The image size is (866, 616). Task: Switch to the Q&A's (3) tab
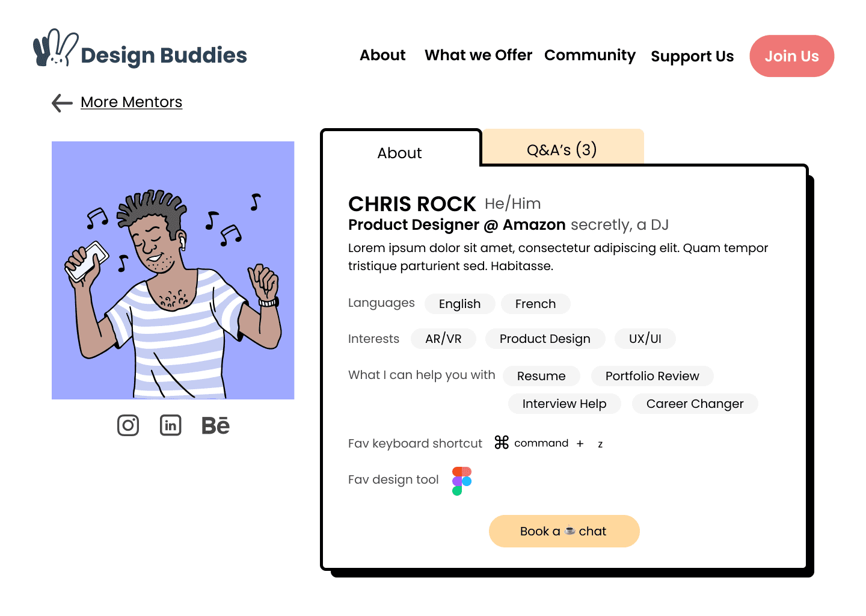point(562,148)
